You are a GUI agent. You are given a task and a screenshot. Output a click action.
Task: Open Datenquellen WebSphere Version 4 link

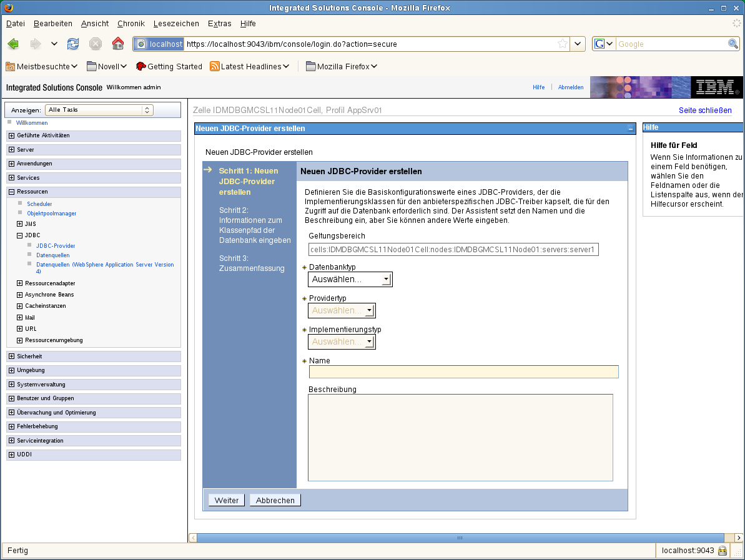click(x=105, y=268)
